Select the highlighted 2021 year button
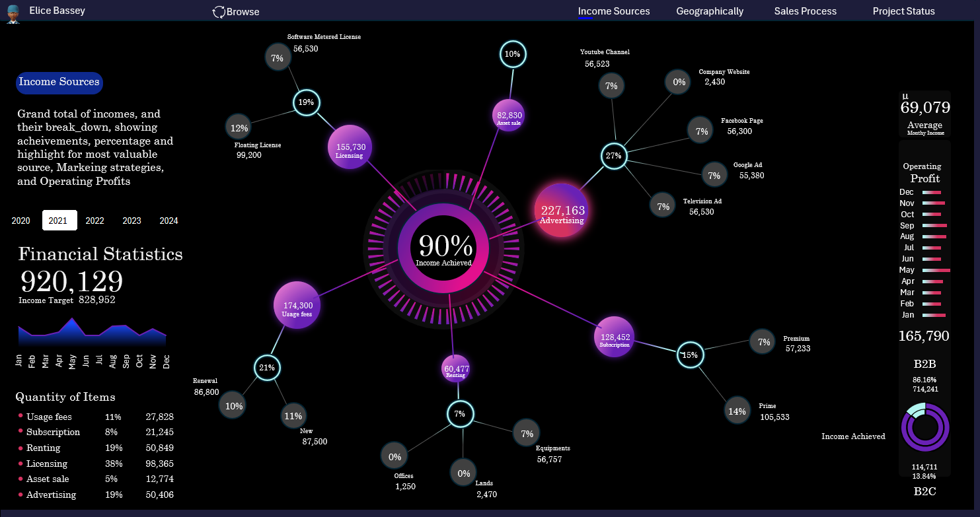The width and height of the screenshot is (980, 517). coord(58,221)
